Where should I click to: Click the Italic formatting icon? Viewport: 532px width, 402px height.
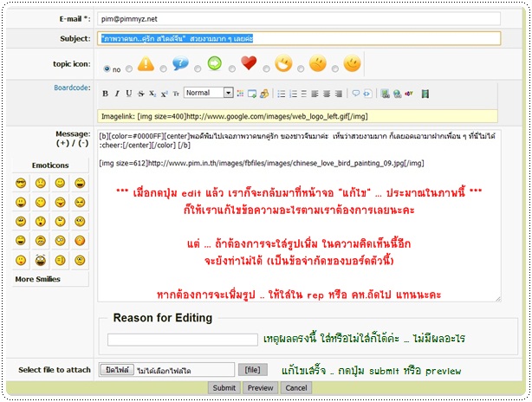pyautogui.click(x=117, y=94)
